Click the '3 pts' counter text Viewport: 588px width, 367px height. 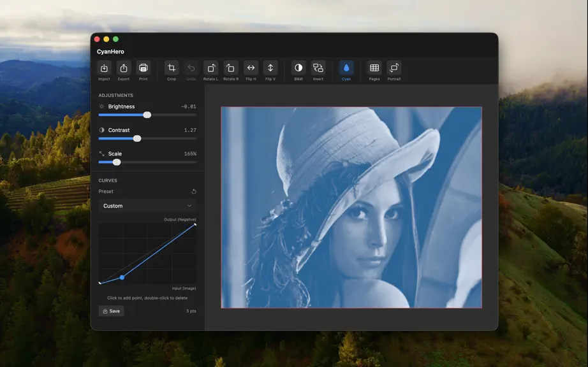(191, 311)
